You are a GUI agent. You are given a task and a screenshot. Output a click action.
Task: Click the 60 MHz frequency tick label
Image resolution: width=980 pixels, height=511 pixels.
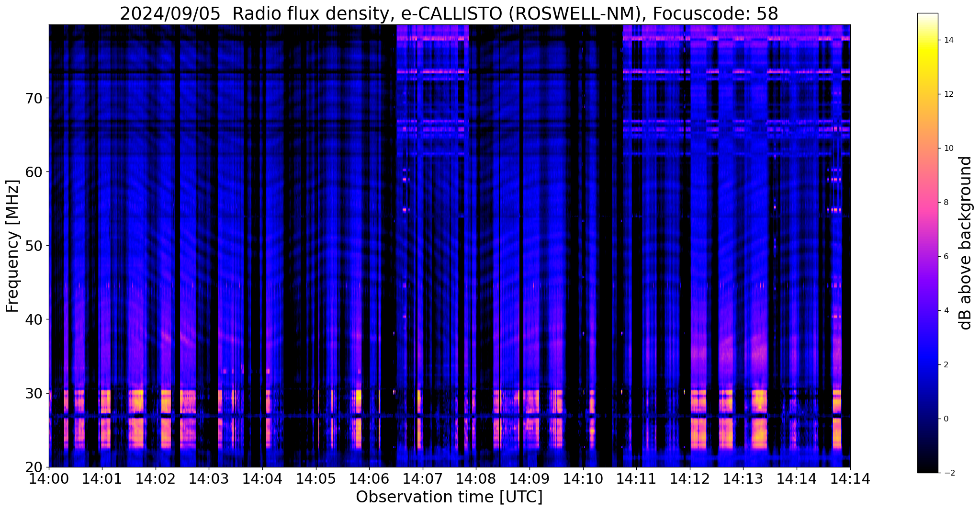(34, 172)
